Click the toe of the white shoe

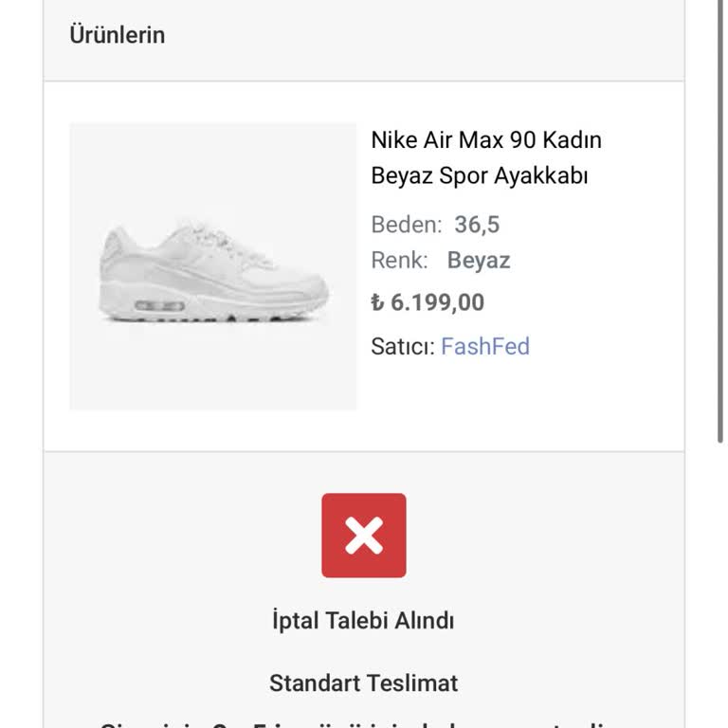(x=308, y=289)
